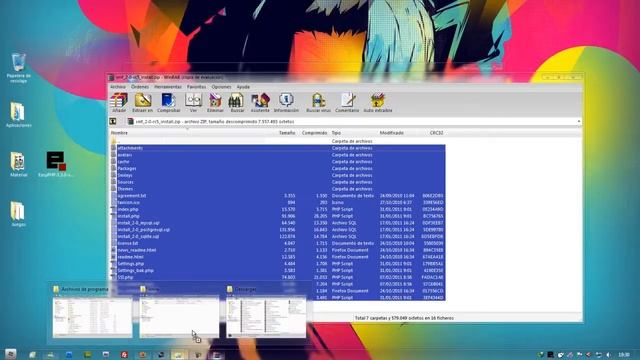This screenshot has width=640, height=360.
Task: Select the cache folder row
Action: 278,162
